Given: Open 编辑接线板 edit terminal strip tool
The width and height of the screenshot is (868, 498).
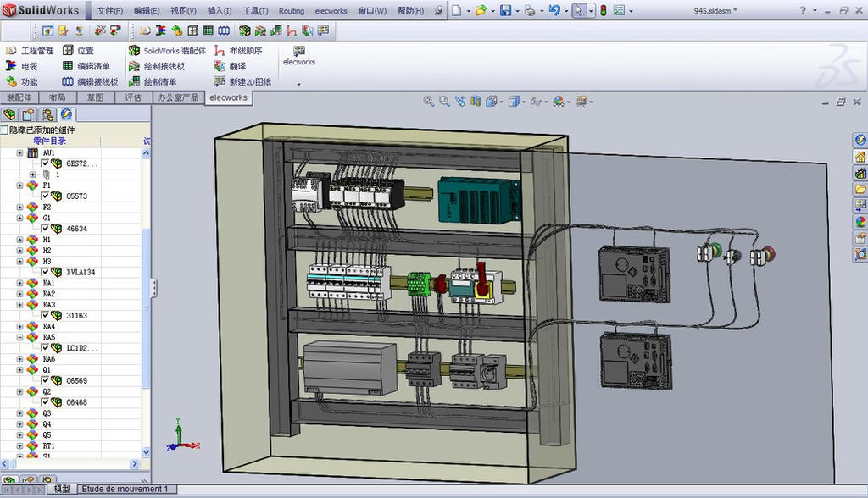Looking at the screenshot, I should tap(90, 82).
